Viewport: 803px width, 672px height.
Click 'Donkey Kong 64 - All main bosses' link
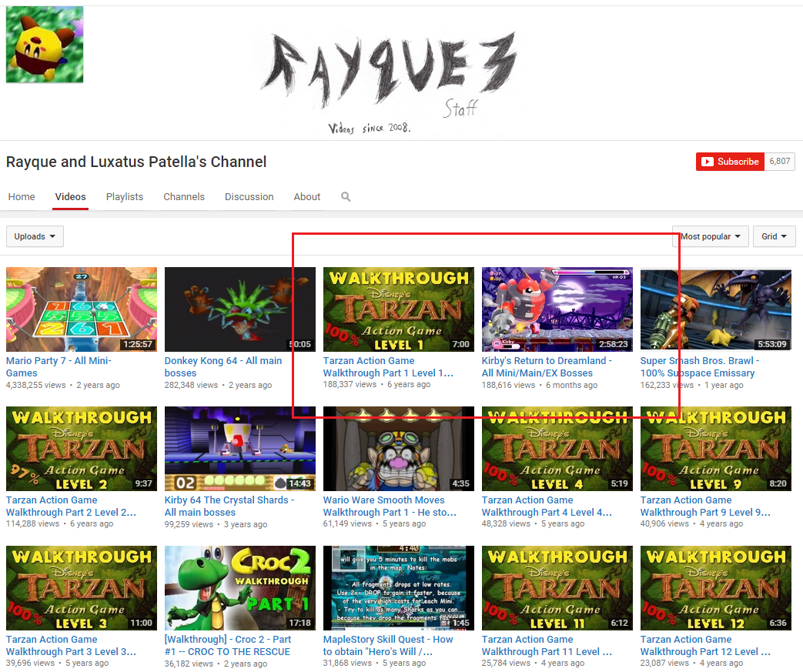223,366
